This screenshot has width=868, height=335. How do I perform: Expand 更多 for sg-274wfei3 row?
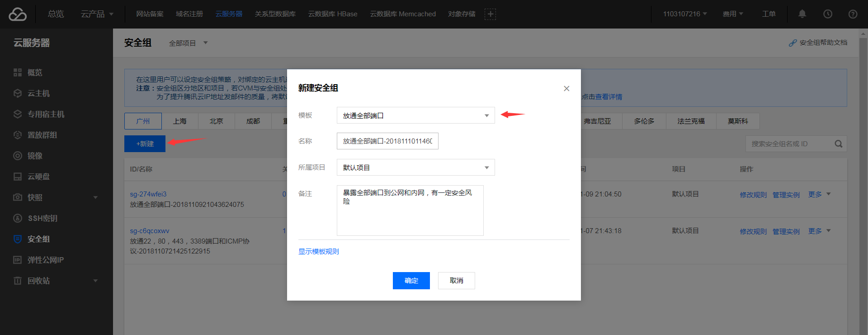point(819,194)
